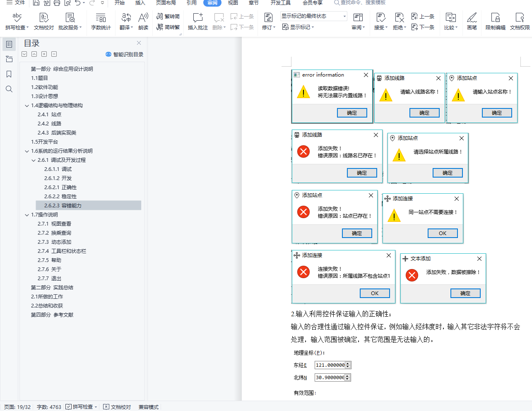
Task: Jump to outline heading 2.7.2 换乘查询
Action: (x=55, y=233)
